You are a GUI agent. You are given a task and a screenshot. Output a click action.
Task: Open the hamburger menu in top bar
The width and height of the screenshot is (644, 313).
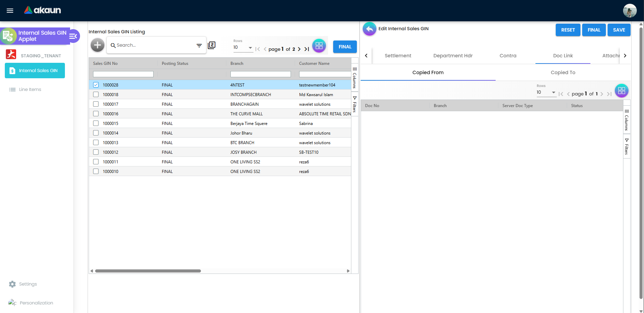tap(10, 11)
